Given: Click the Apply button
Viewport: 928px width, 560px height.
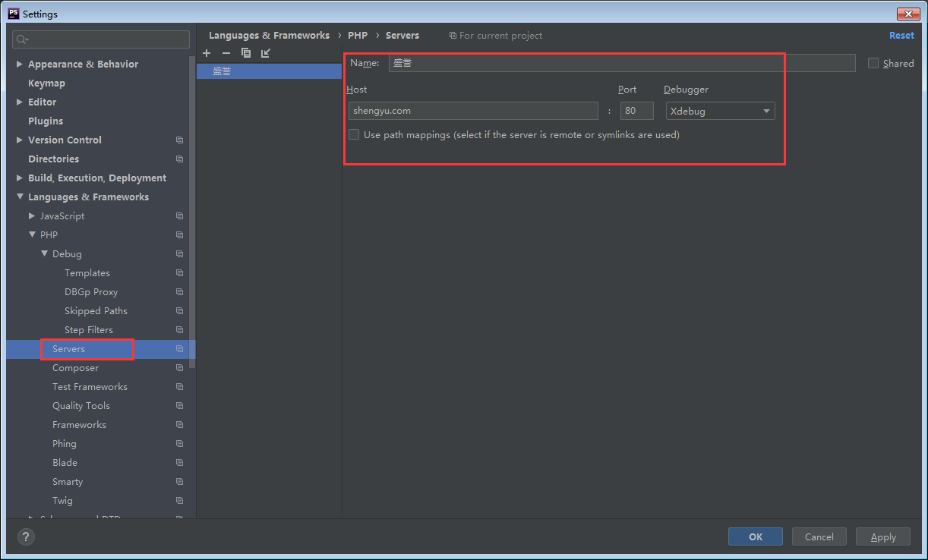Looking at the screenshot, I should [x=882, y=536].
